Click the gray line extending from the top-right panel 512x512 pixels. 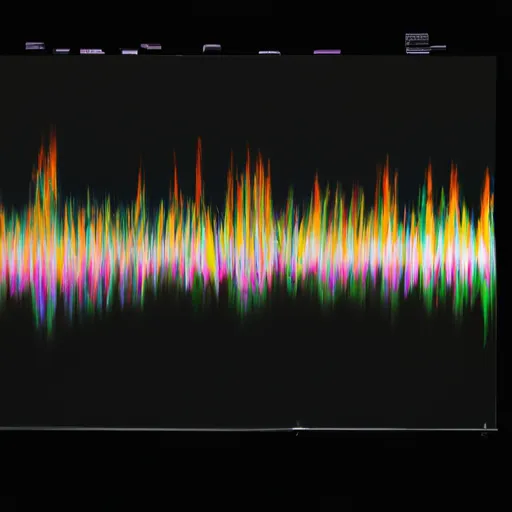pos(438,47)
